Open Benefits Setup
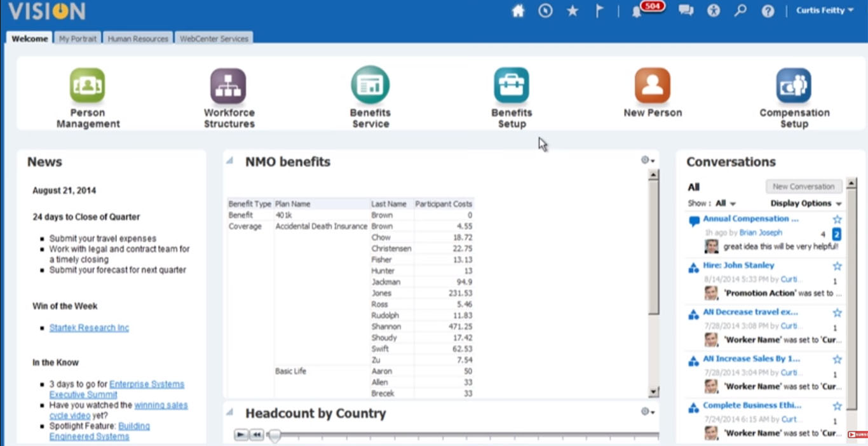This screenshot has height=446, width=868. [x=512, y=98]
